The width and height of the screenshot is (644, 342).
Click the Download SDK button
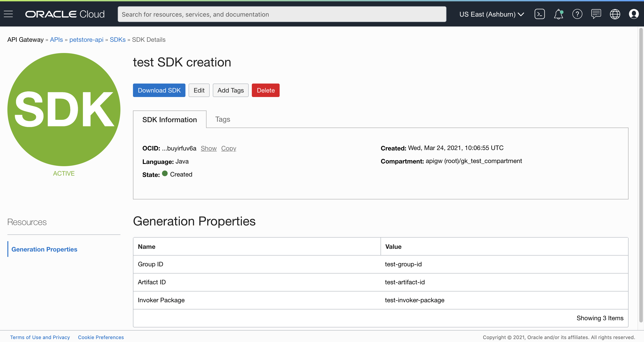click(159, 90)
